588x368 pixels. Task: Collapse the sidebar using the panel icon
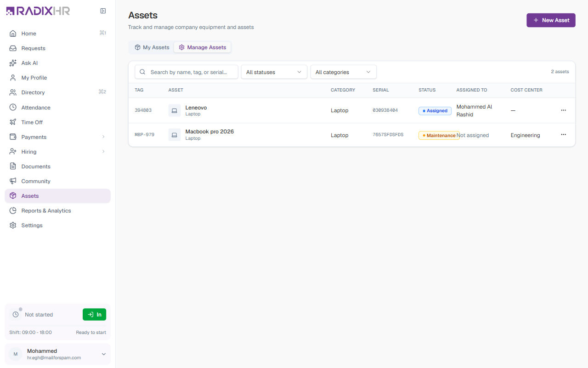point(103,11)
